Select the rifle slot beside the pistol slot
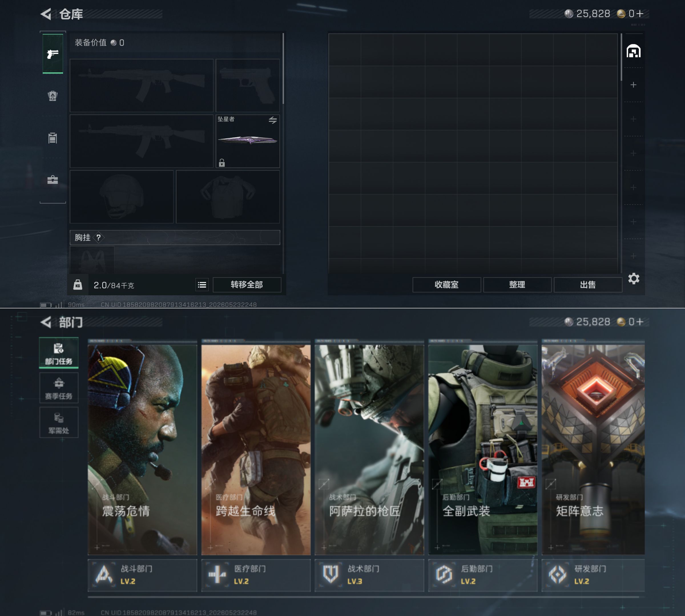The height and width of the screenshot is (616, 685). pos(142,86)
